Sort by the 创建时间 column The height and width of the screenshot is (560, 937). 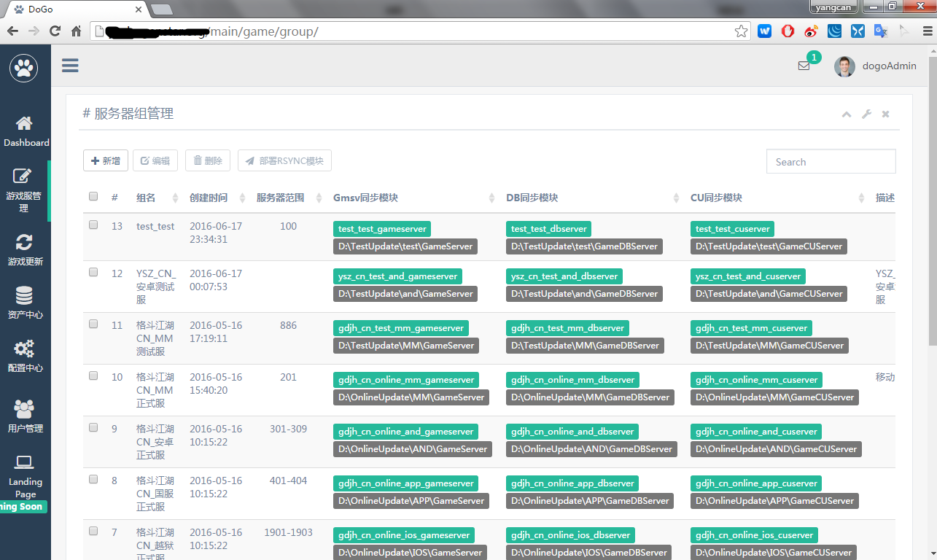pos(217,198)
